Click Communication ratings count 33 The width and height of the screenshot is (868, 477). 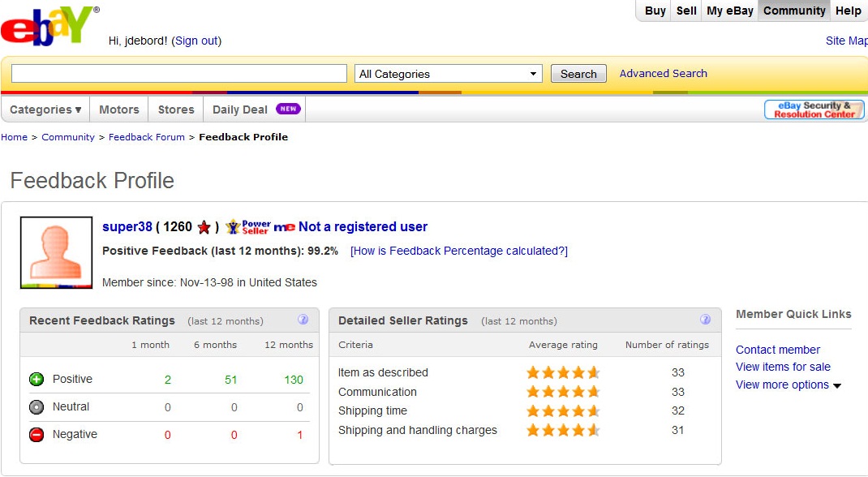[678, 392]
